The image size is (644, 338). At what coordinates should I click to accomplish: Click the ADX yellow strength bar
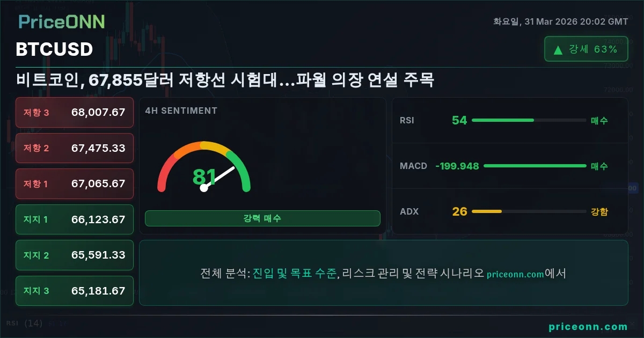(529, 211)
